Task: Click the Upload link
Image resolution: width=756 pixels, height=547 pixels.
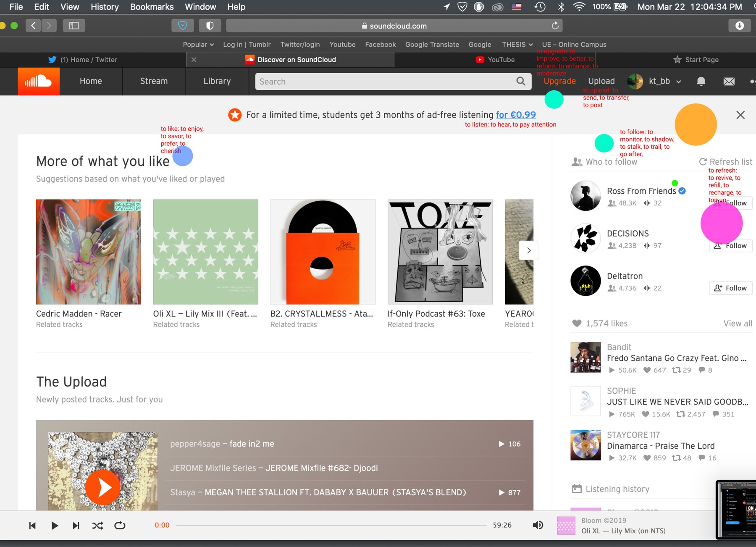Action: point(601,81)
